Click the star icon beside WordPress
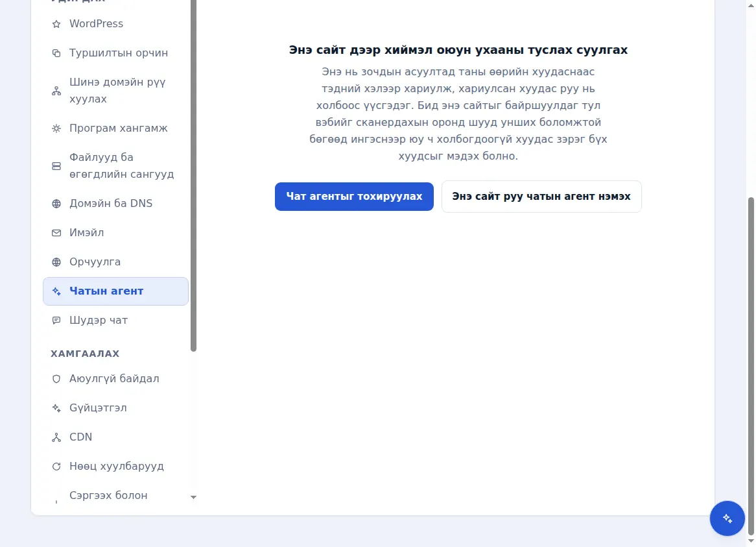 click(x=56, y=24)
